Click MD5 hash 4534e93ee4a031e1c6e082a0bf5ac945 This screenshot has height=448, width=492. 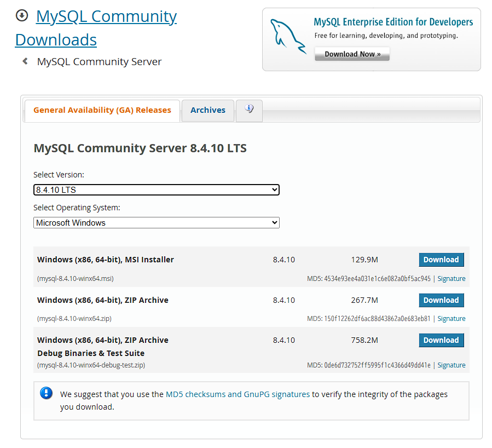point(377,278)
